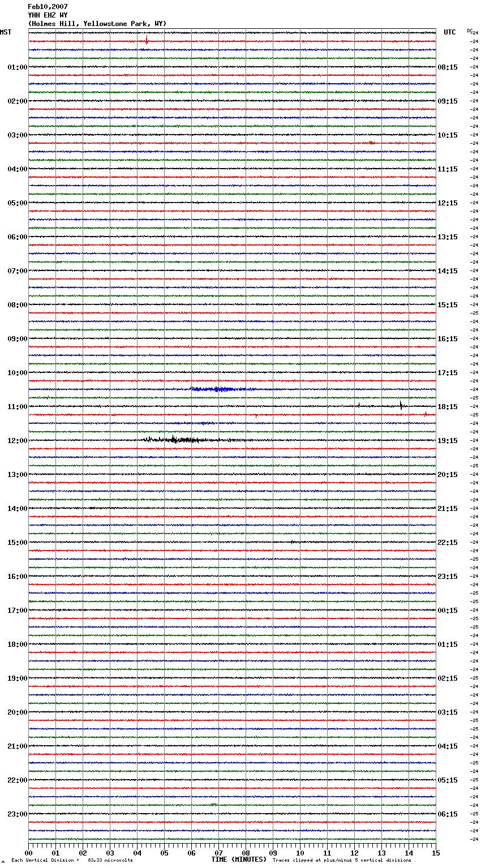Click the MST timezone header
This screenshot has height=868, width=481.
coord(6,32)
